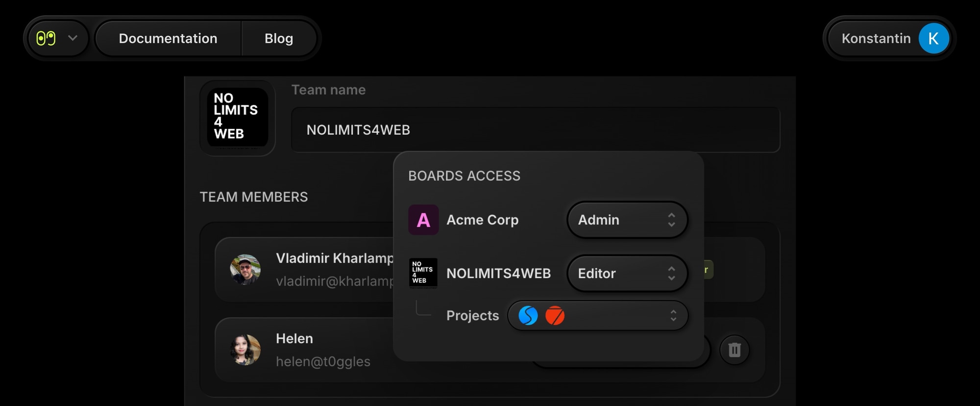
Task: Delete Helen with the trash icon
Action: (735, 350)
